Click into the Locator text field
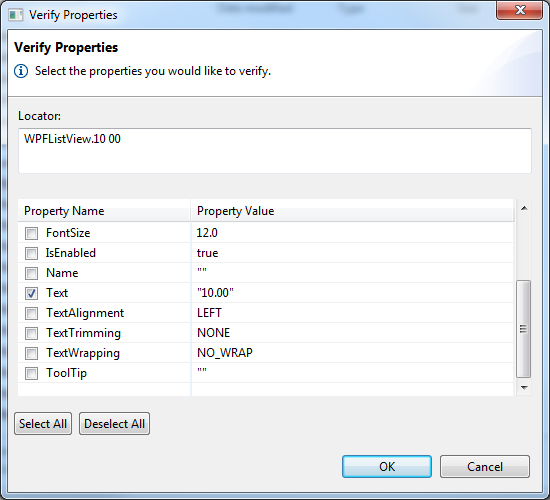This screenshot has height=500, width=550. pyautogui.click(x=275, y=151)
